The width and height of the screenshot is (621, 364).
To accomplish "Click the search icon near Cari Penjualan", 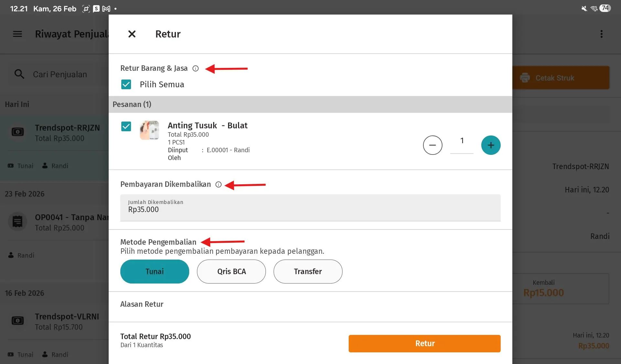I will [x=19, y=74].
